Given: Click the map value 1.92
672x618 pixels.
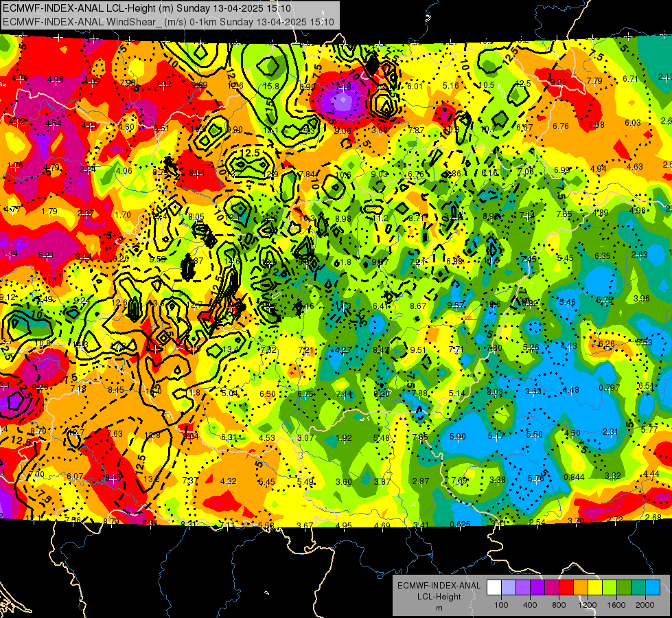Looking at the screenshot, I should tap(344, 438).
